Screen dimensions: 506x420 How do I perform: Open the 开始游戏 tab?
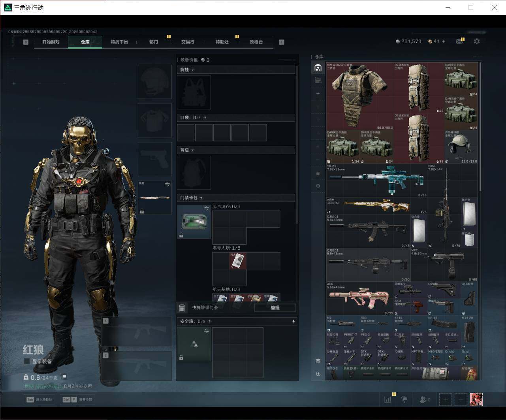(51, 42)
